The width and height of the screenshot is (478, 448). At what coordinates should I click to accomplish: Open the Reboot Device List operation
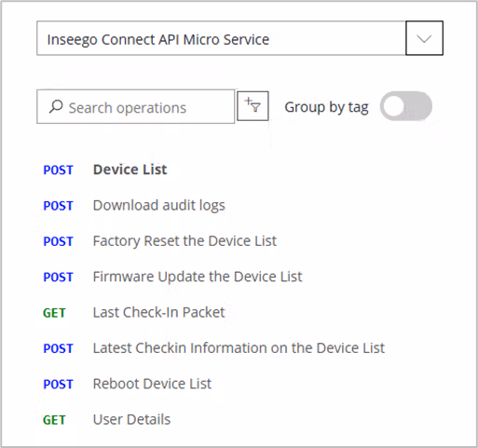152,384
